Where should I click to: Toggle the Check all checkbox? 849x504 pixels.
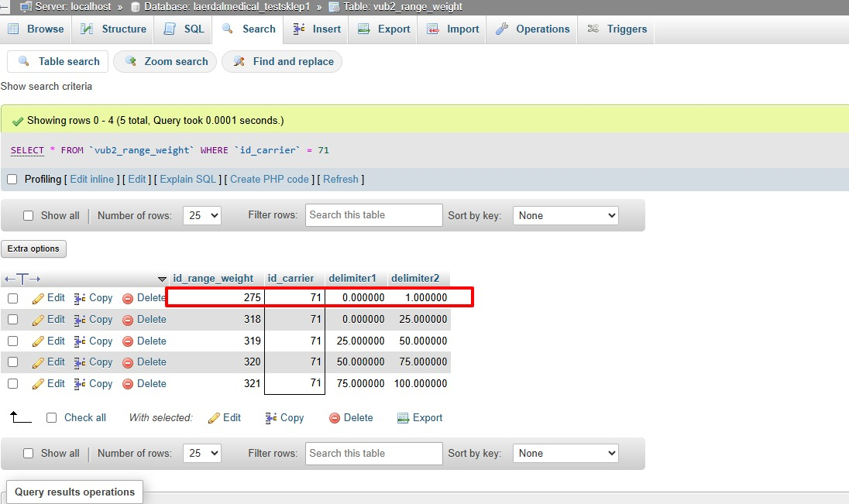[x=51, y=418]
